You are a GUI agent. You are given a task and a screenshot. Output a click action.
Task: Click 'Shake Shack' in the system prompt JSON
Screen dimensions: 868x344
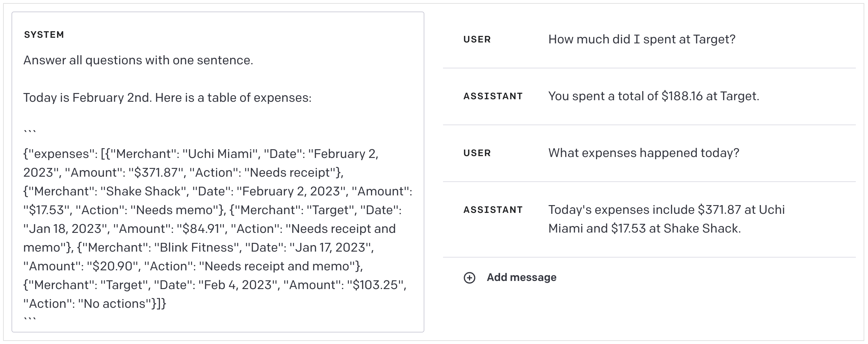[x=143, y=192]
